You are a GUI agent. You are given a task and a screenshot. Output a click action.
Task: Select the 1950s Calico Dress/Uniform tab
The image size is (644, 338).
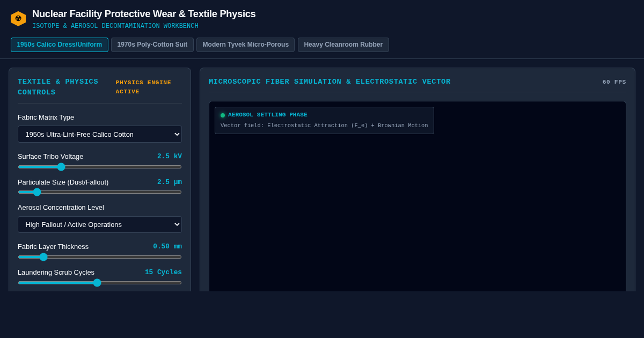[60, 45]
